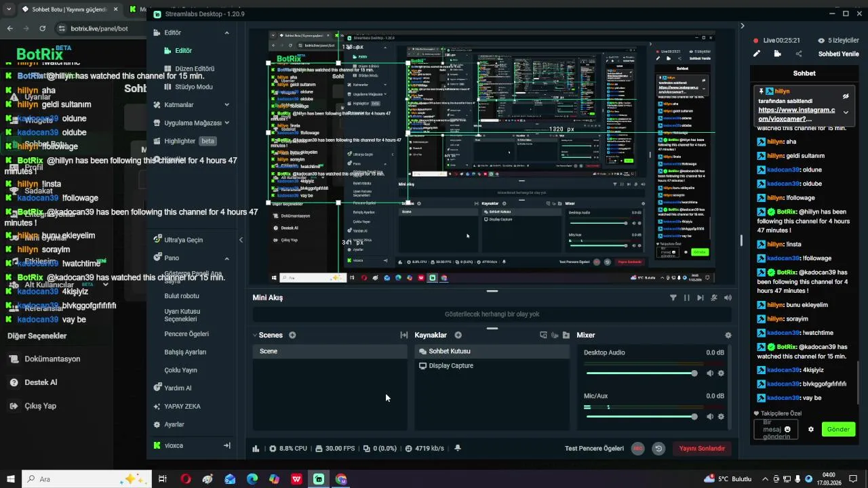Collapse the chat panel with top arrow
Image resolution: width=868 pixels, height=488 pixels.
point(742,26)
